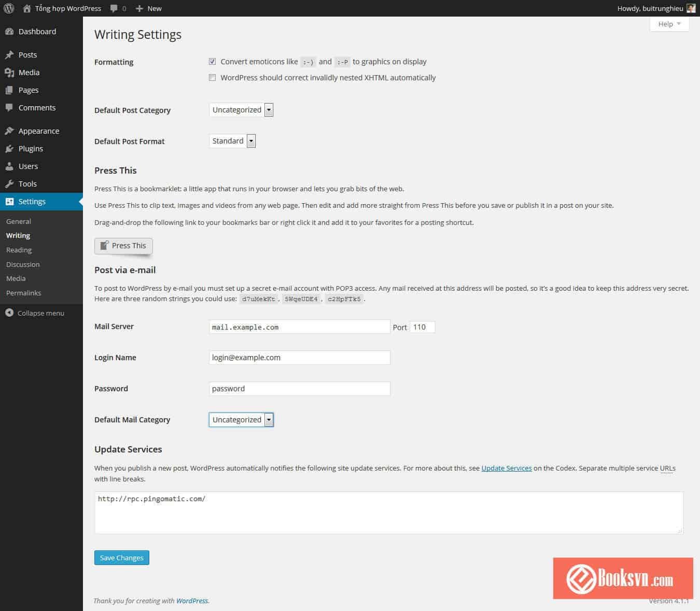Click the Media sidebar icon
This screenshot has height=611, width=700.
9,73
